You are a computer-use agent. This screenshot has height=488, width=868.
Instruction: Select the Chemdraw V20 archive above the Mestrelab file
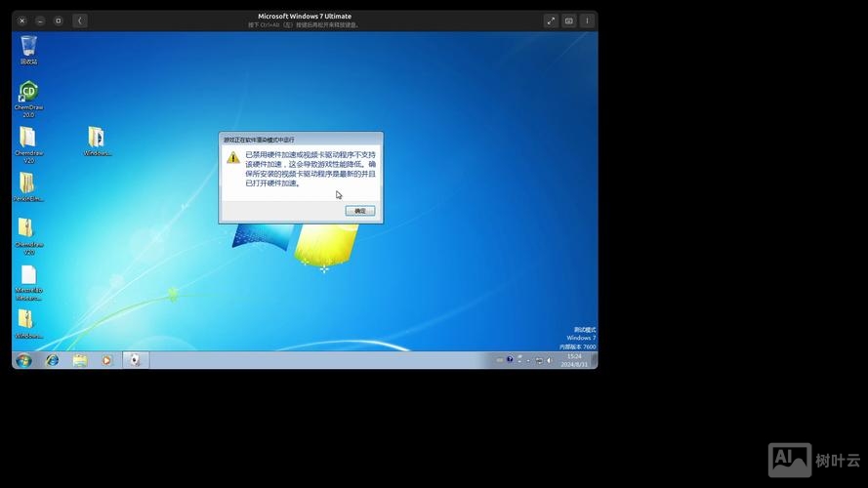(28, 236)
